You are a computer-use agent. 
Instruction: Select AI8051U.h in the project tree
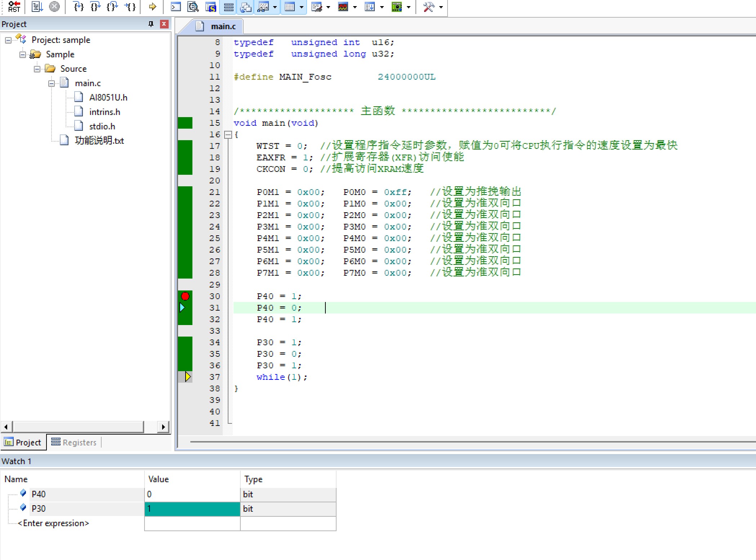pos(108,97)
